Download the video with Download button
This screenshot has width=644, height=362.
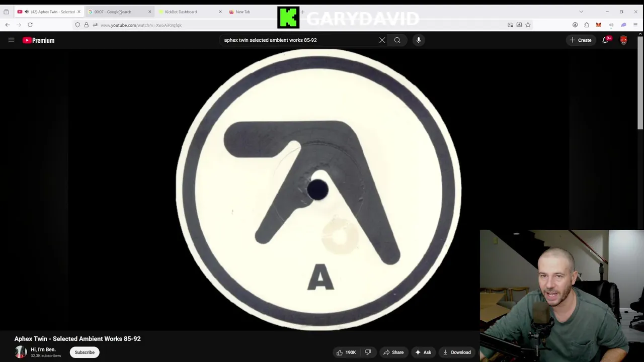[457, 352]
